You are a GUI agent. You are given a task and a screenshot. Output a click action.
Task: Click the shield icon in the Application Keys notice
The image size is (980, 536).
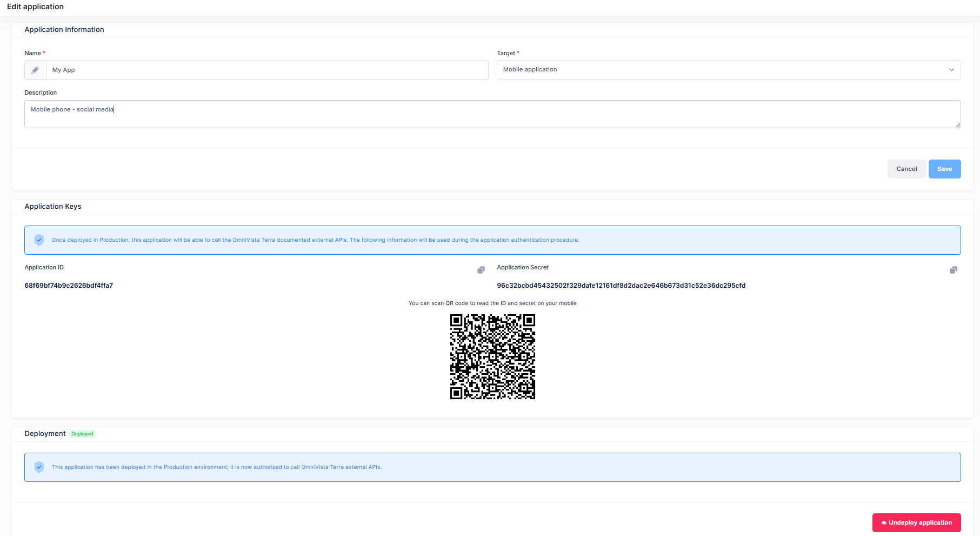point(39,240)
